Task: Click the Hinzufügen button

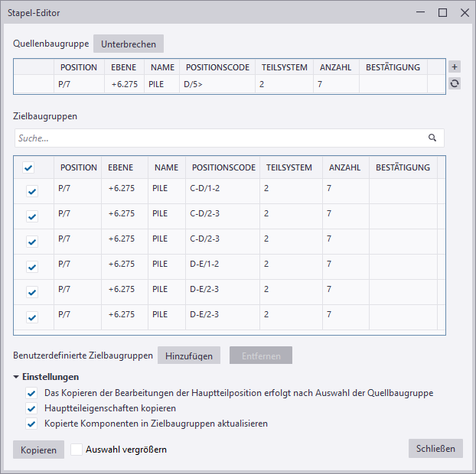Action: [189, 355]
